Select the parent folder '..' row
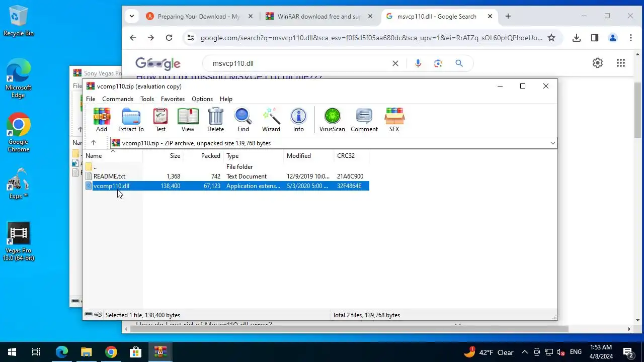 [x=226, y=167]
